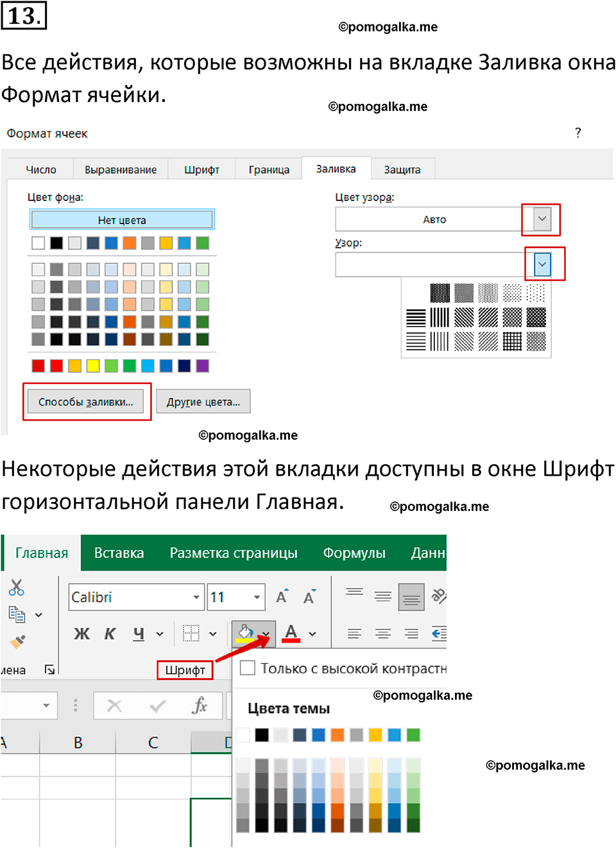Toggle italic with the К button

[x=110, y=634]
